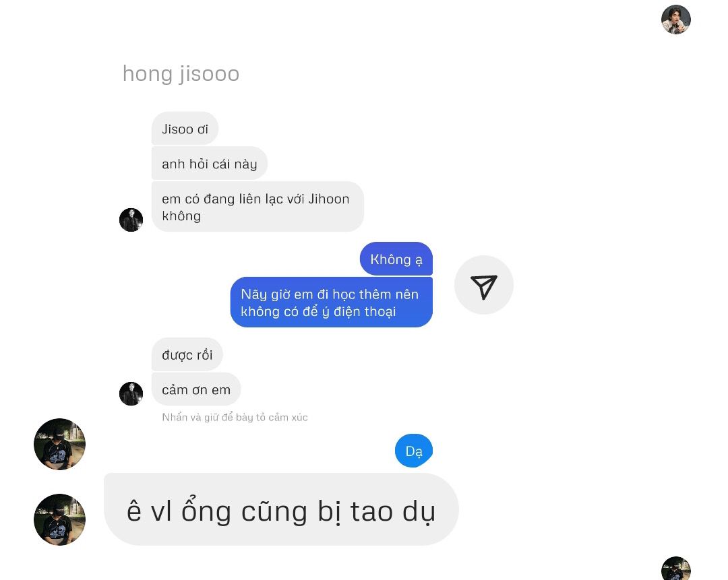The width and height of the screenshot is (728, 580).
Task: Click sender avatar beside Jihoon question message
Action: (x=131, y=220)
